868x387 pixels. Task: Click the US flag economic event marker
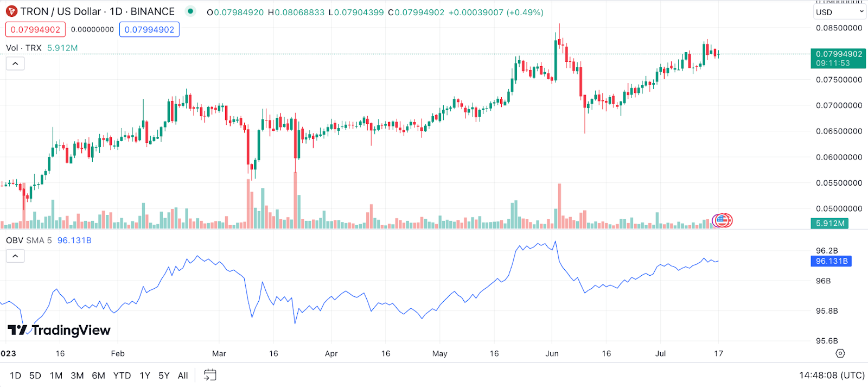[x=722, y=220]
